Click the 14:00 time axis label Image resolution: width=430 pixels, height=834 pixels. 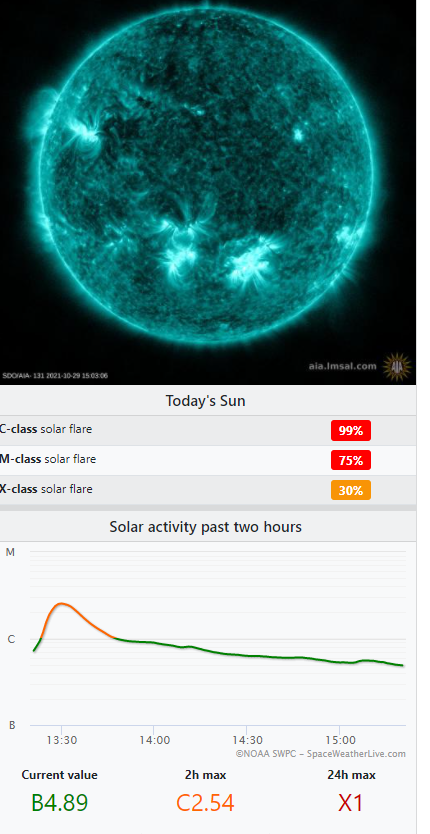(154, 740)
